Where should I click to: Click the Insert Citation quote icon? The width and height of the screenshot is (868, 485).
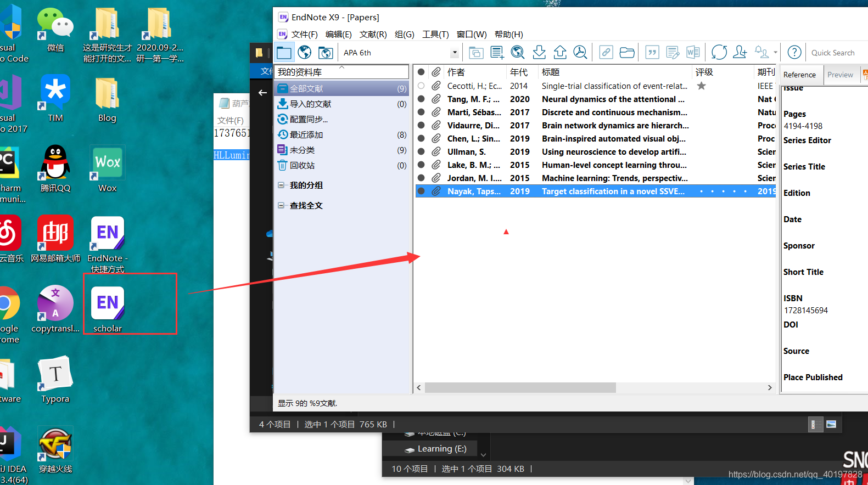pyautogui.click(x=652, y=53)
